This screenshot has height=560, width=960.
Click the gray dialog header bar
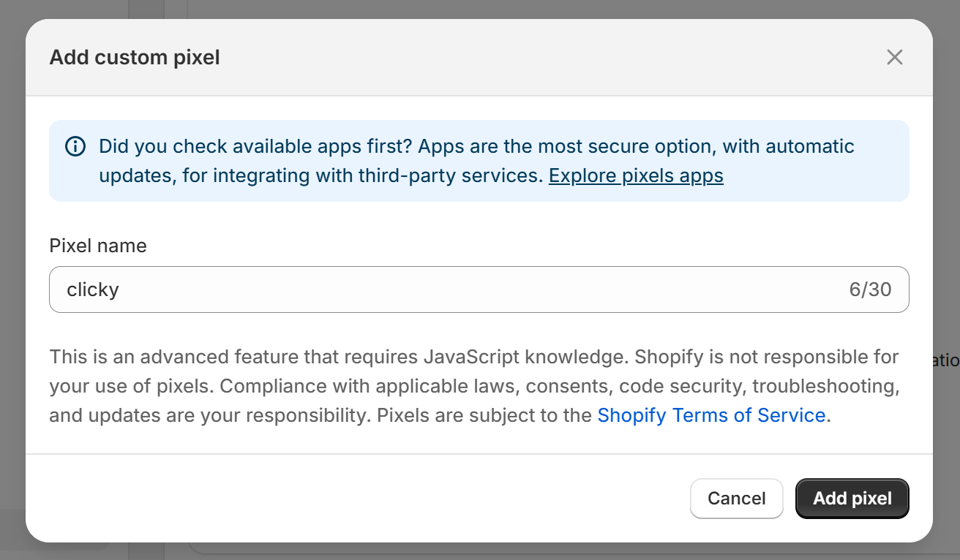click(x=512, y=57)
